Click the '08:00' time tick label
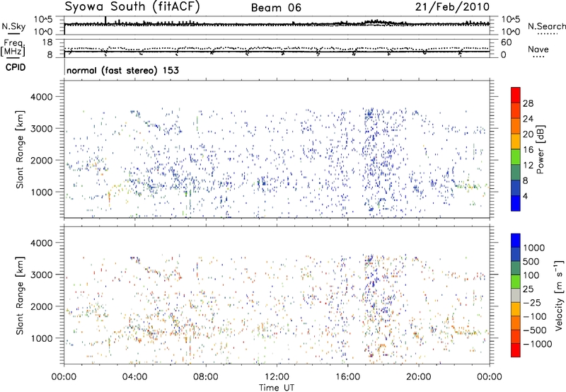566x392 pixels. coord(206,377)
